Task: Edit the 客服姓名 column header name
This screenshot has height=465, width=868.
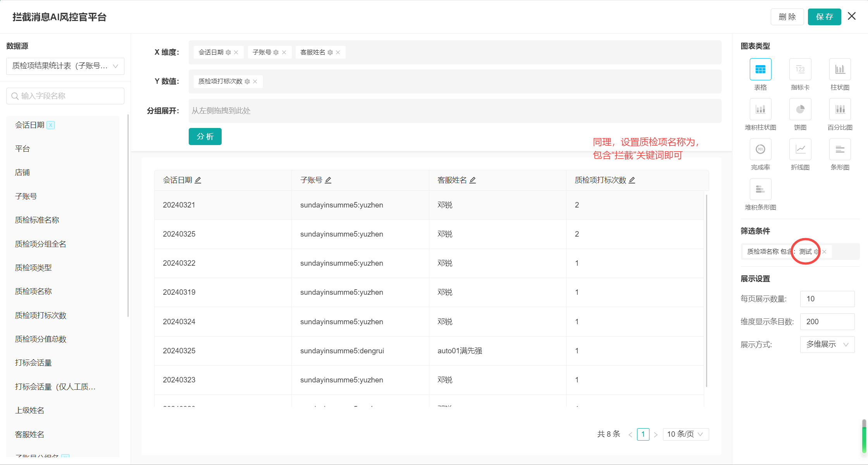Action: tap(473, 180)
